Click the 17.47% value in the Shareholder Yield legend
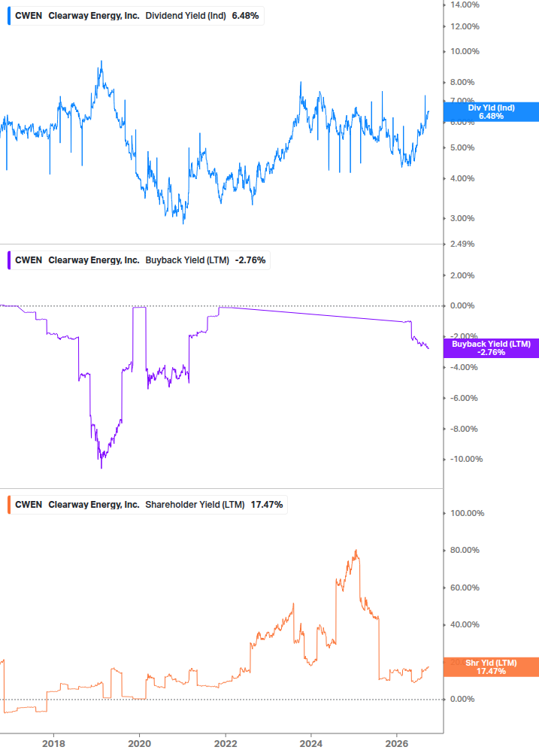The width and height of the screenshot is (539, 756). point(267,504)
